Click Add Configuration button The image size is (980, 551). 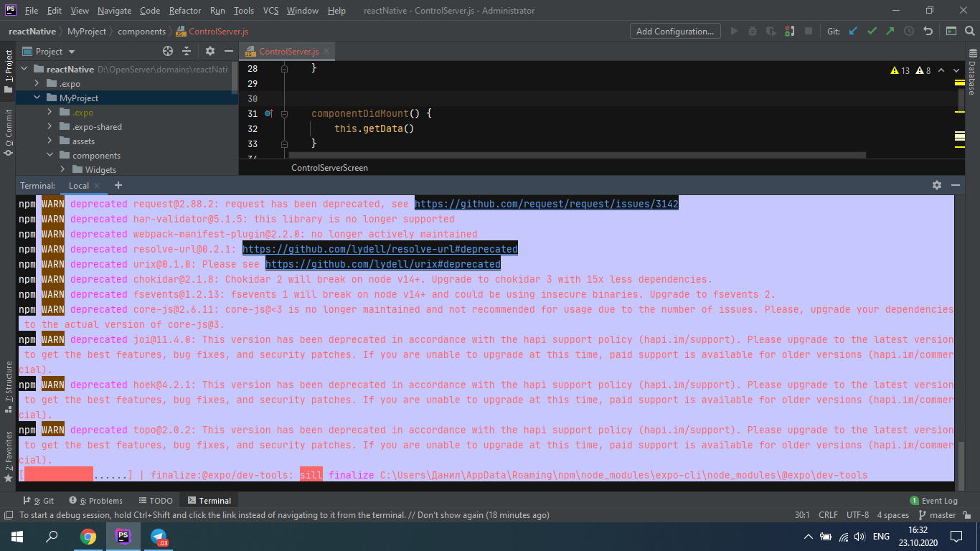coord(675,31)
